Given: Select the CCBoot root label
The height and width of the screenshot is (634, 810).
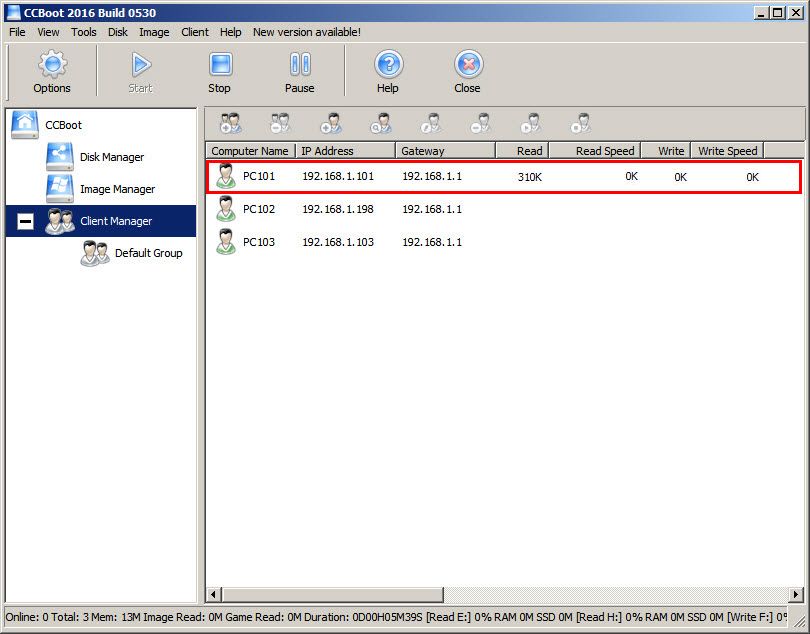Looking at the screenshot, I should [64, 125].
